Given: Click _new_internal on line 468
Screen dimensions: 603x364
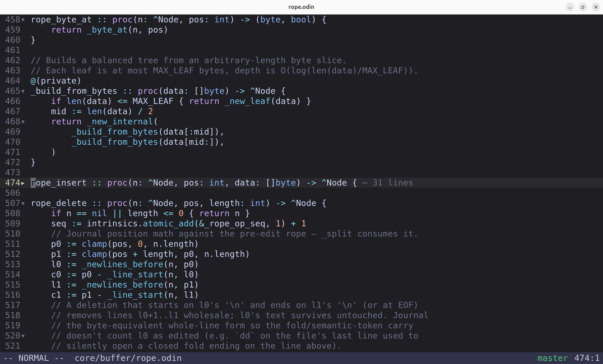Looking at the screenshot, I should 120,121.
